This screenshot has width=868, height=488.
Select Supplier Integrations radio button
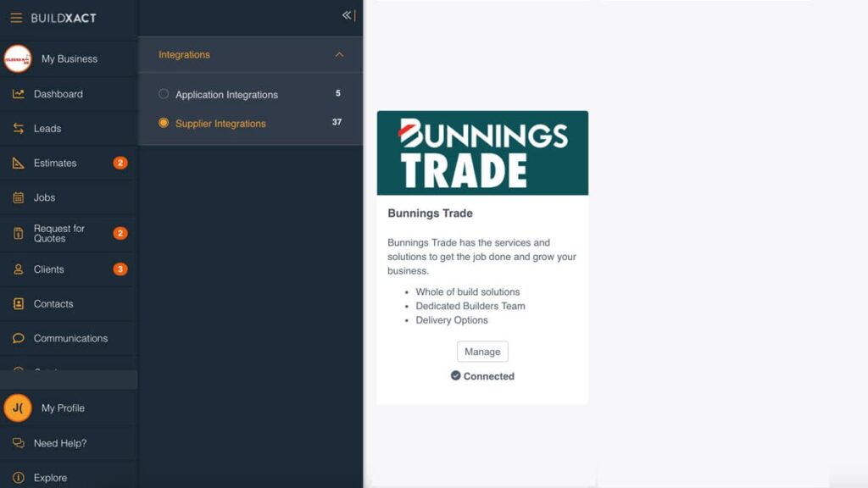tap(164, 123)
